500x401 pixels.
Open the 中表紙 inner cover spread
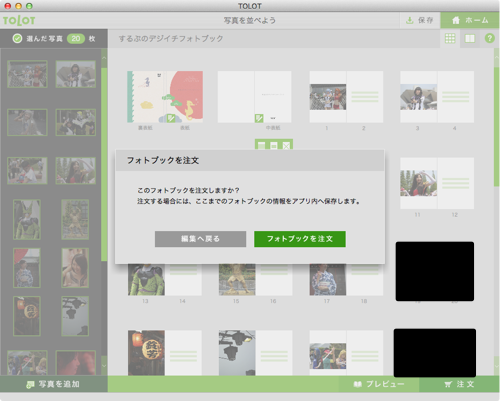tap(255, 97)
